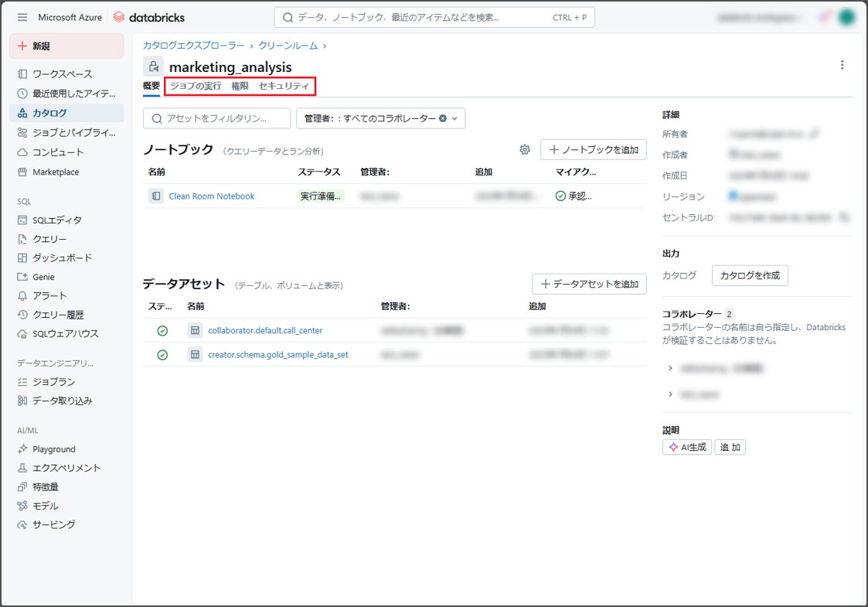Open creator.schema.gold_sample_data_set table link
868x607 pixels.
[x=278, y=355]
